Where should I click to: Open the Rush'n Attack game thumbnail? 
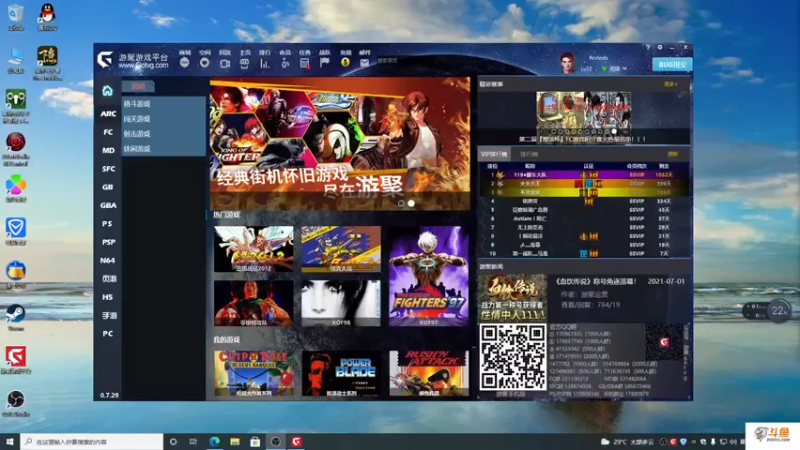pos(429,373)
